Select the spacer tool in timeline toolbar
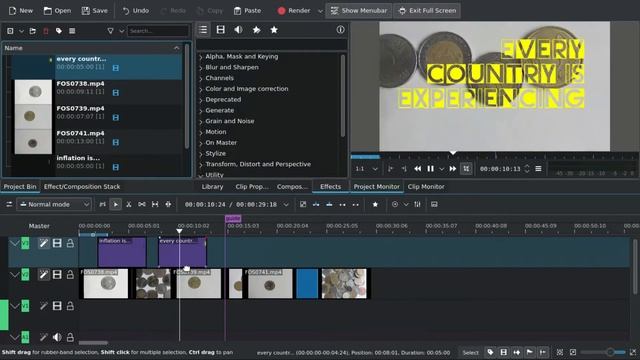Image resolution: width=640 pixels, height=360 pixels. (142, 204)
